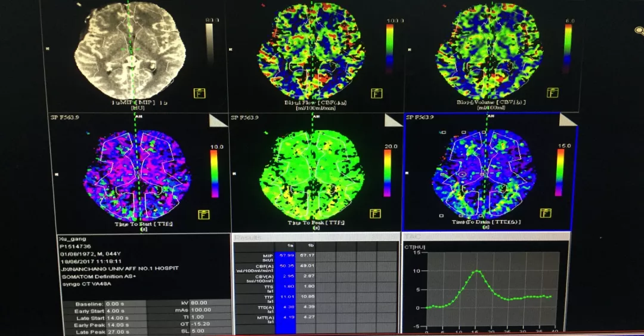The width and height of the screenshot is (644, 336).
Task: Click the TTS row label in Results
Action: 268,289
